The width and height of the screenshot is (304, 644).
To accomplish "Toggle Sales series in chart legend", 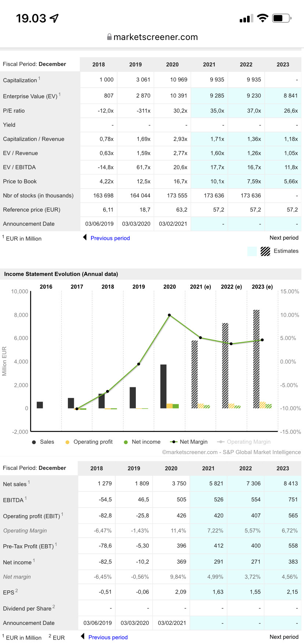I will [x=43, y=442].
